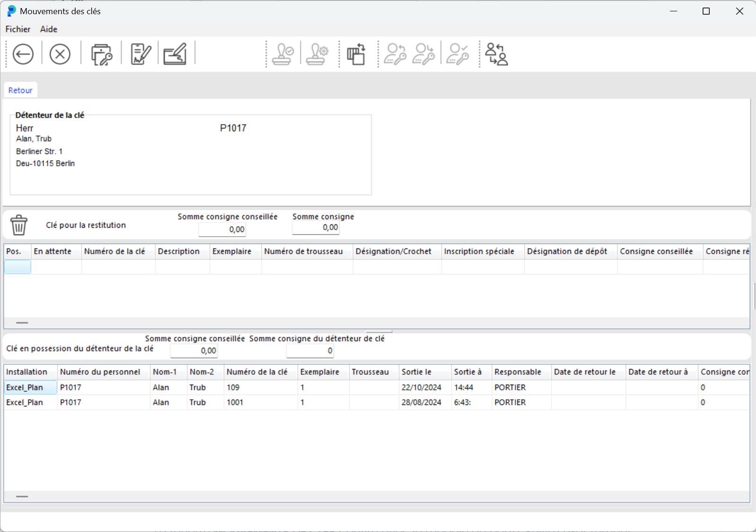Click the Numéro de trousseau column header

303,251
